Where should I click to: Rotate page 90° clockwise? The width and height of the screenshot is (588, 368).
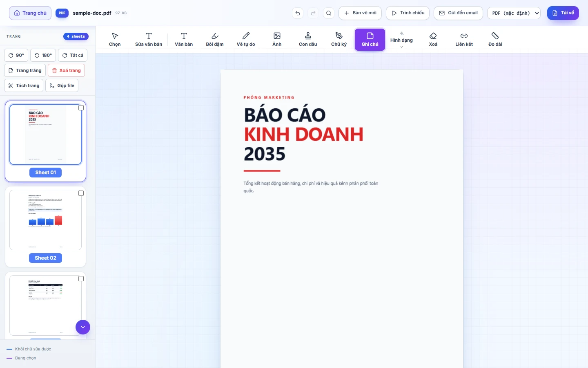(x=16, y=55)
